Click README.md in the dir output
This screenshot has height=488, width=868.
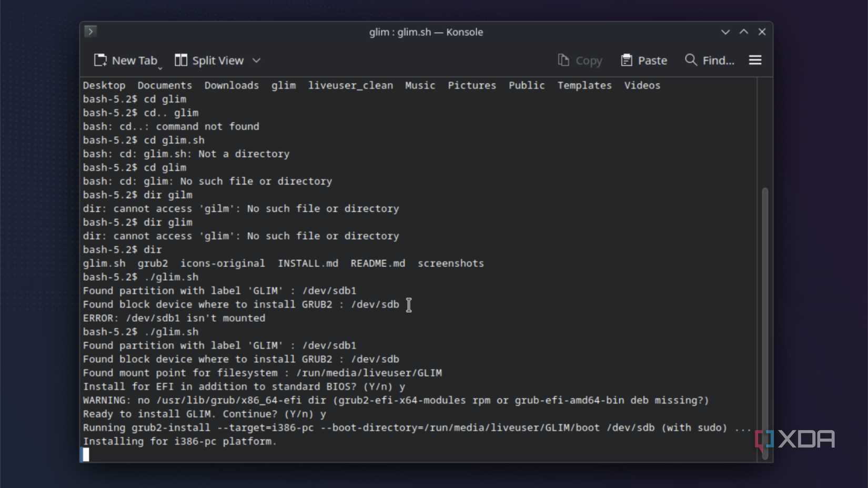point(378,263)
